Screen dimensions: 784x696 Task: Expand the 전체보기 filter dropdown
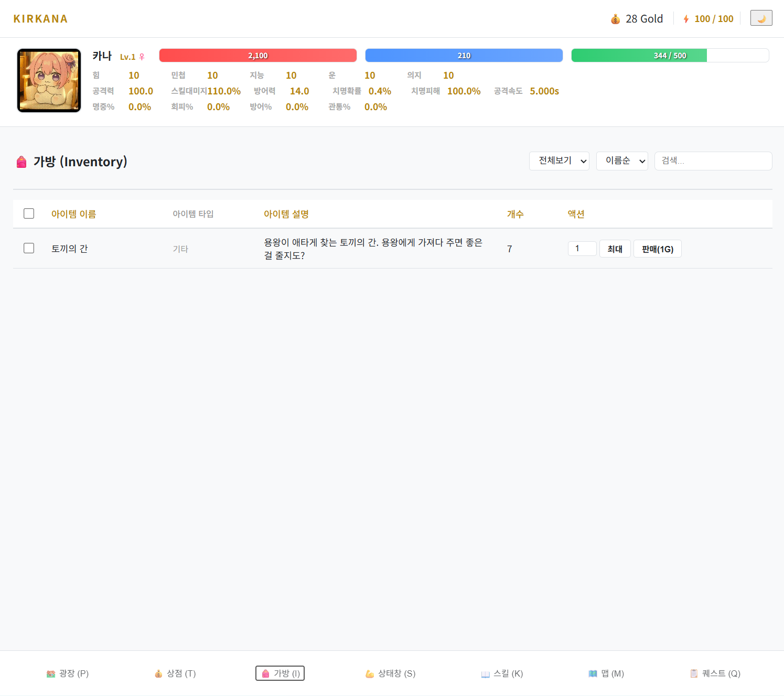tap(559, 161)
